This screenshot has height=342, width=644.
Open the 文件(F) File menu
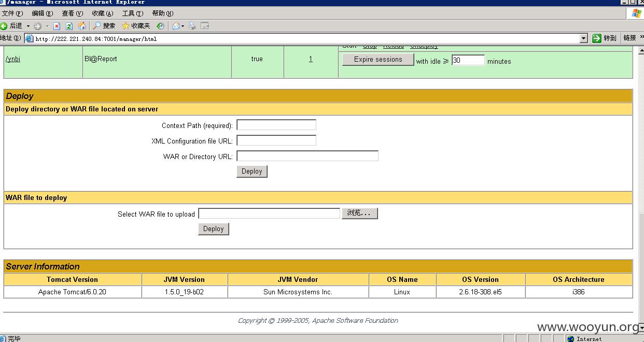(12, 13)
